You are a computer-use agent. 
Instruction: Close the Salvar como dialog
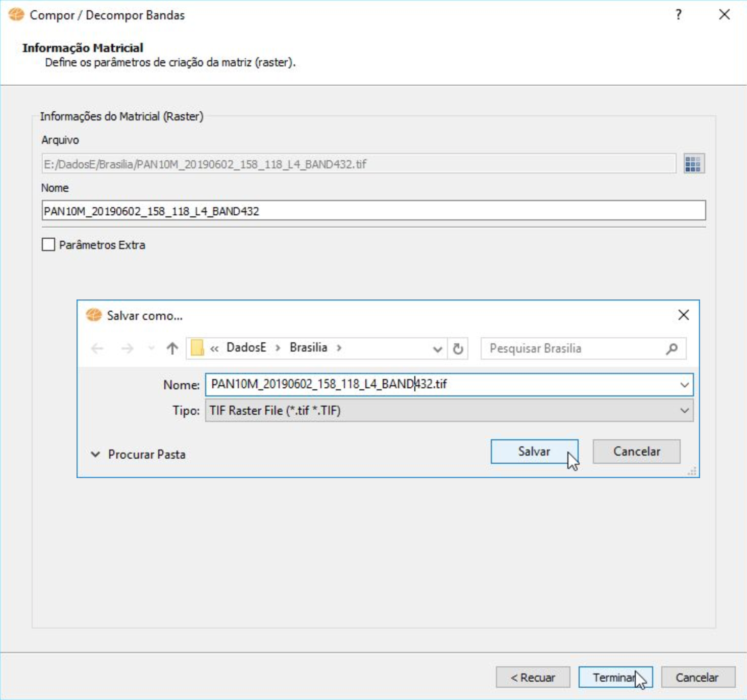point(683,315)
